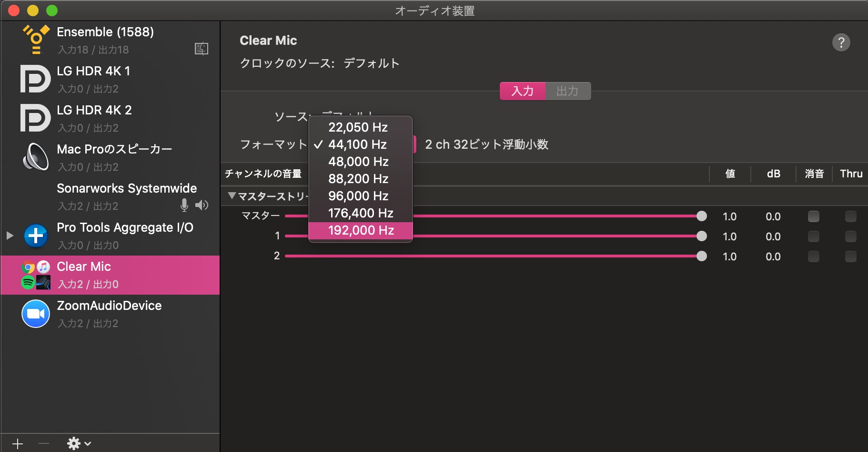Choose 96,000 Hz sample rate
This screenshot has width=868, height=452.
click(x=361, y=196)
